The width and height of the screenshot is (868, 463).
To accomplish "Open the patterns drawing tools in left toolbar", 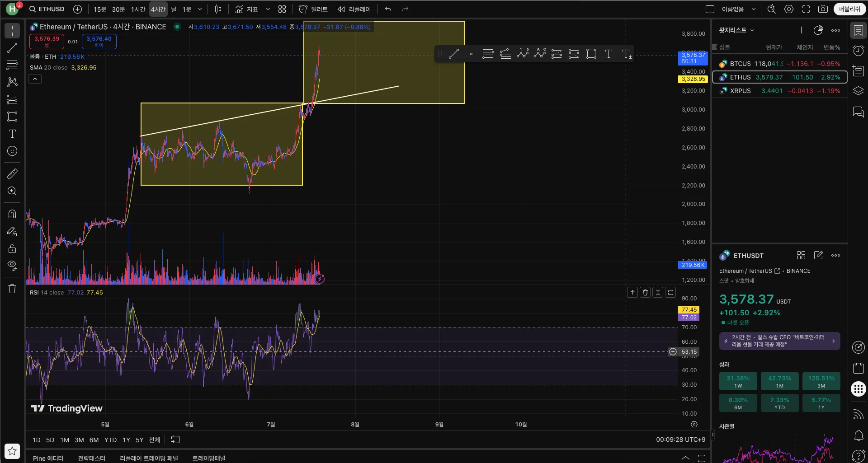I will pyautogui.click(x=12, y=82).
